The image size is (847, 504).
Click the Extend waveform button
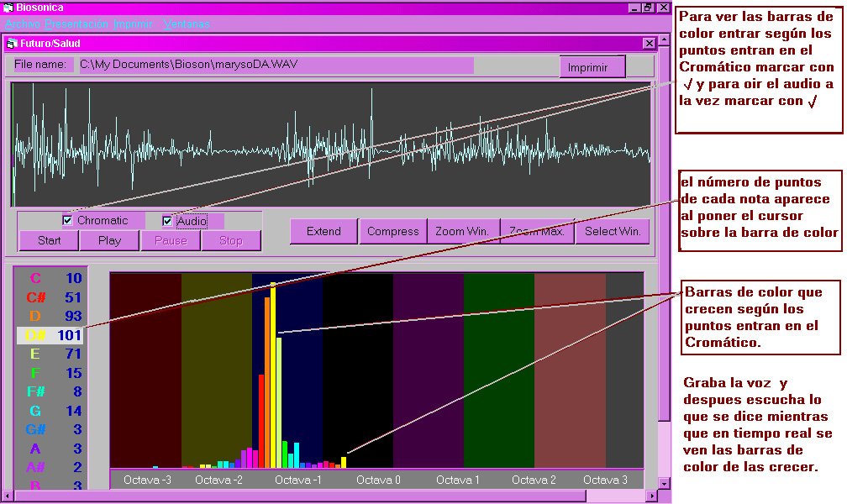point(324,231)
